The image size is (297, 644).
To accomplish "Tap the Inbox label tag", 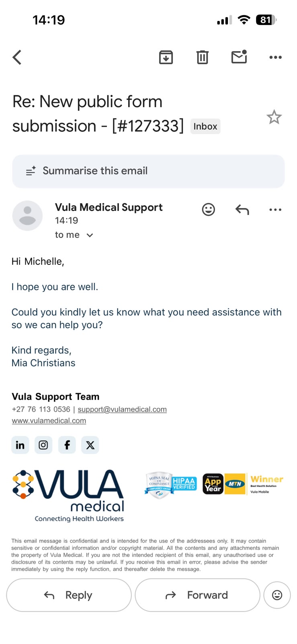I will (205, 126).
